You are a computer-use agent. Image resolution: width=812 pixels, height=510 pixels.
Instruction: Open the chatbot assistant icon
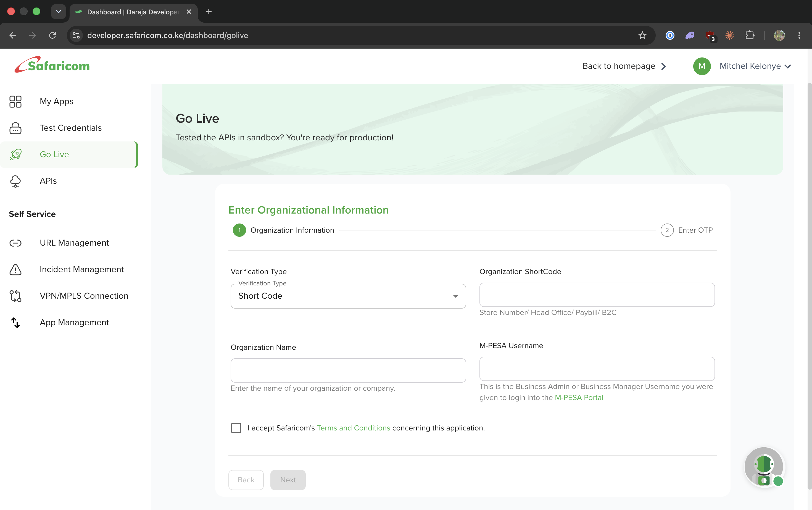[764, 467]
